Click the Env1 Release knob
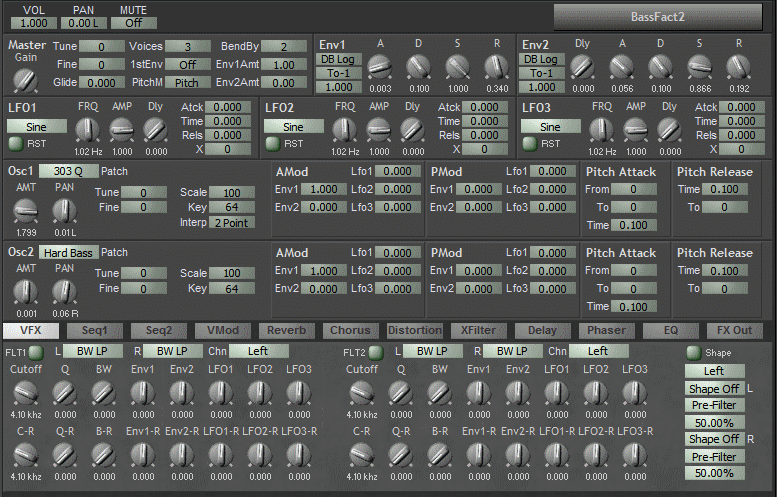The height and width of the screenshot is (497, 777). (x=497, y=67)
